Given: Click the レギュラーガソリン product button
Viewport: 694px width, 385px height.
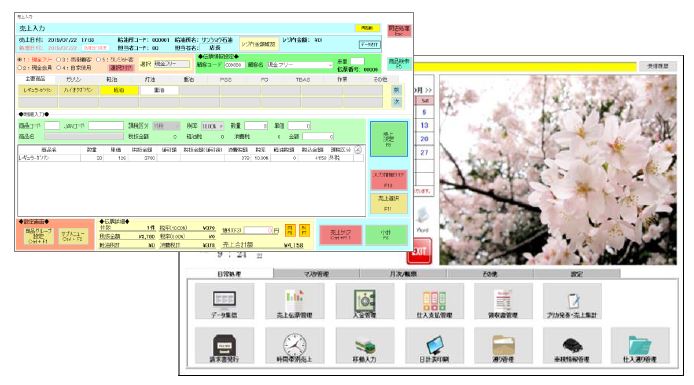Looking at the screenshot, I should [x=38, y=90].
